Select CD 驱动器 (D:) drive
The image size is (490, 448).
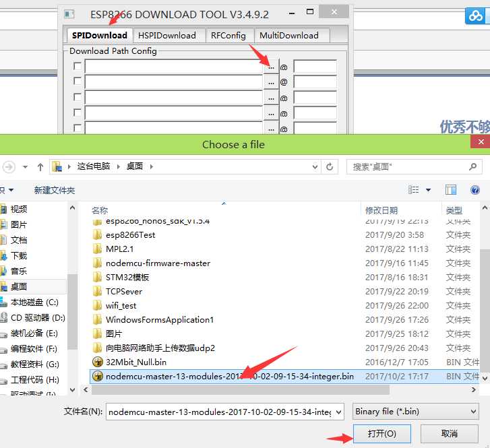pyautogui.click(x=38, y=318)
